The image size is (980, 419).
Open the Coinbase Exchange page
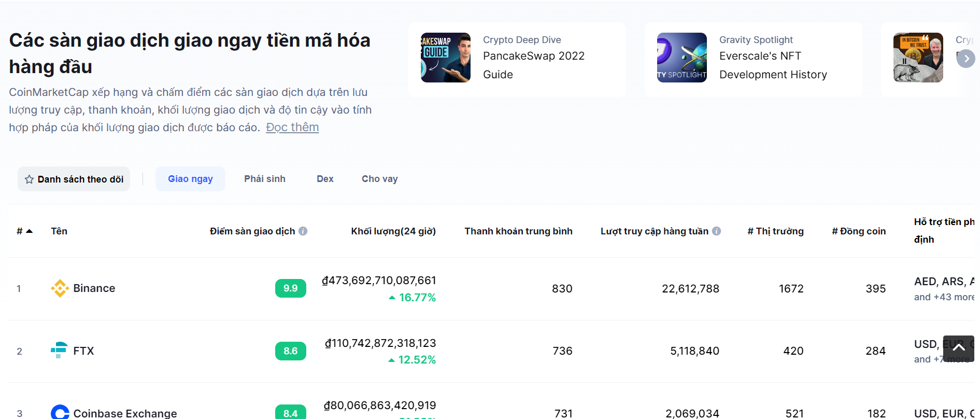tap(125, 413)
